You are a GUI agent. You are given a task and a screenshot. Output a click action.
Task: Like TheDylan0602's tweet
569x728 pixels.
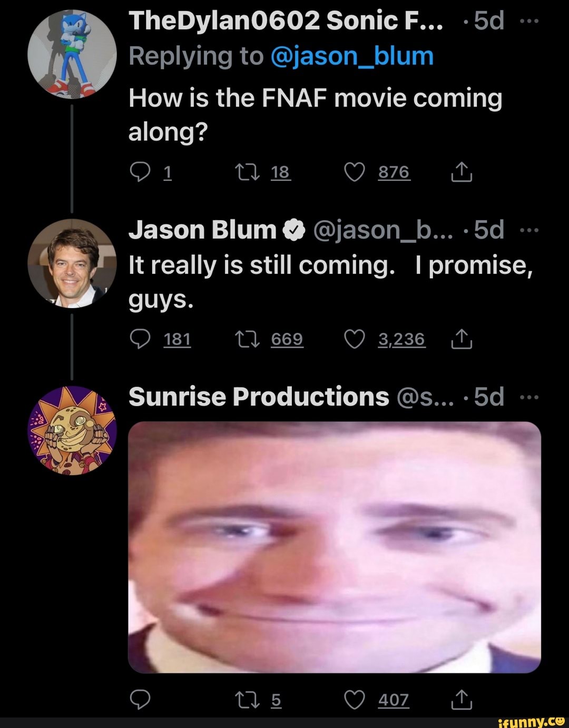pos(354,172)
